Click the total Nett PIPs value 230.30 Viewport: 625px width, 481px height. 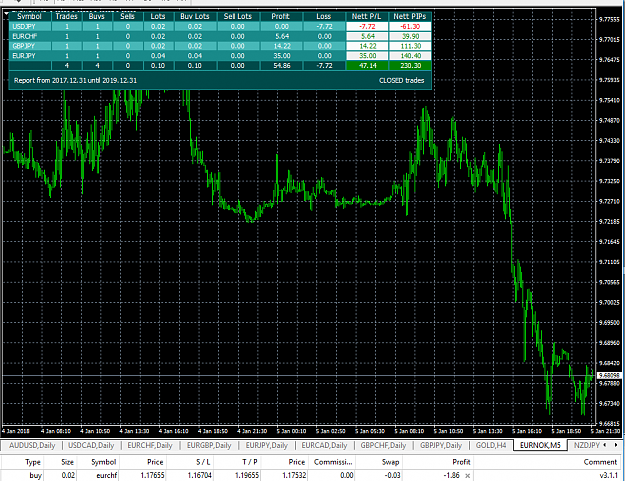[x=410, y=65]
